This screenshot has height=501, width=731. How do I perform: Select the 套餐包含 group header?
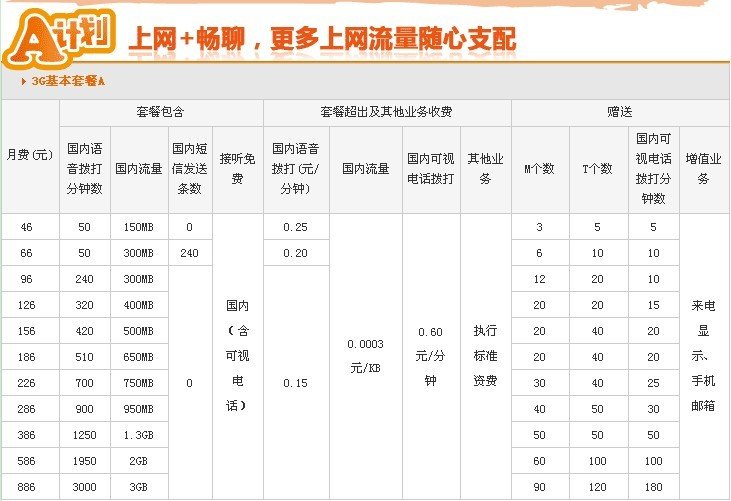pos(161,112)
